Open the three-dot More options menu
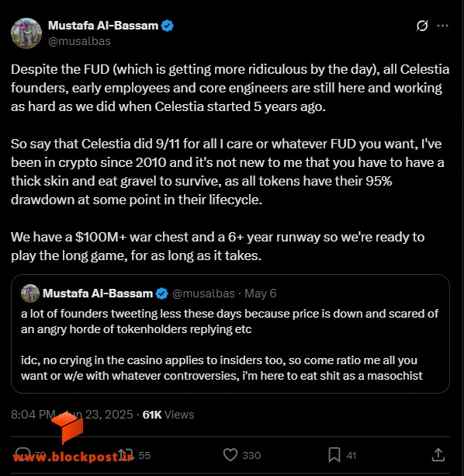Image resolution: width=464 pixels, height=476 pixels. (x=442, y=26)
